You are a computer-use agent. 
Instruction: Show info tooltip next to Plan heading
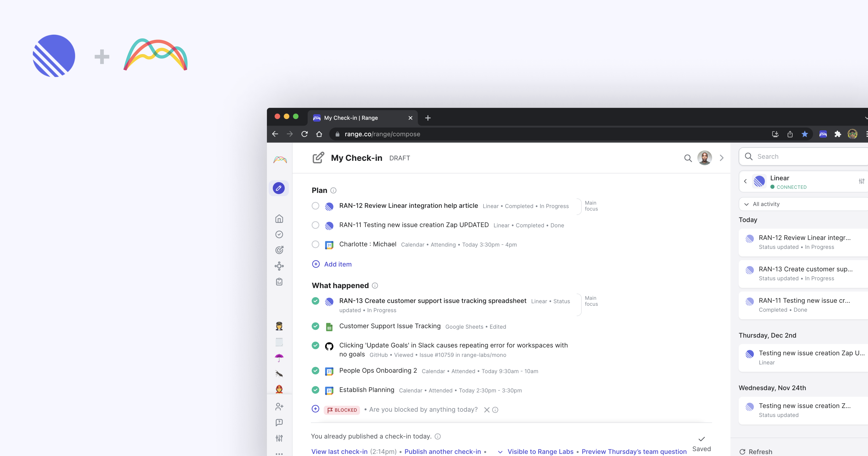pyautogui.click(x=333, y=191)
